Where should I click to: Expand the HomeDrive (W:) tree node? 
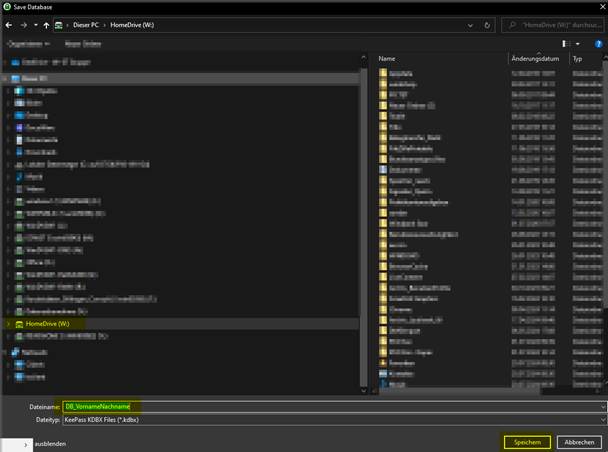tap(9, 324)
